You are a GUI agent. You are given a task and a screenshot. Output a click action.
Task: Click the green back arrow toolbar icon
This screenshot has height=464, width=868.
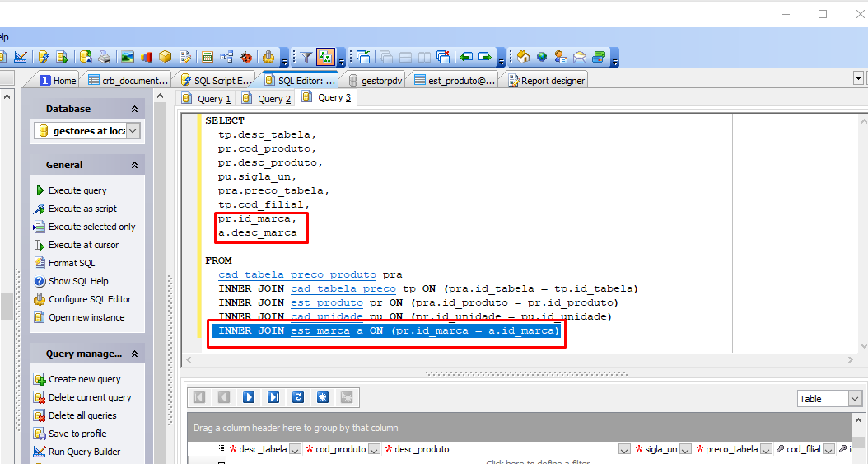click(x=467, y=57)
